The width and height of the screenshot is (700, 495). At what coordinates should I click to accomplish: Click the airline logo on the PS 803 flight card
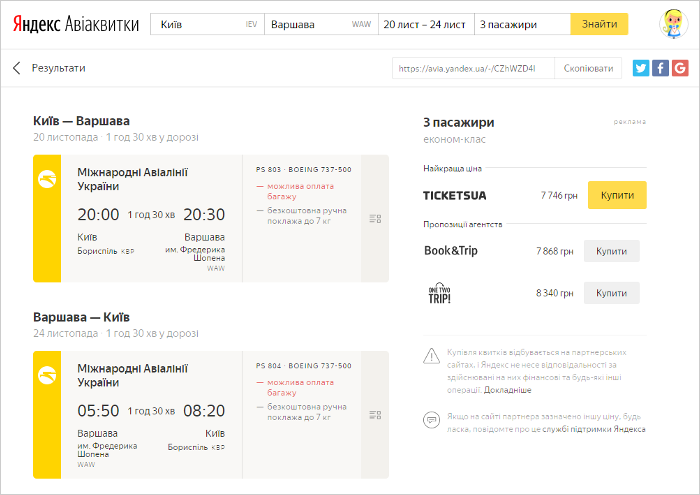point(47,179)
